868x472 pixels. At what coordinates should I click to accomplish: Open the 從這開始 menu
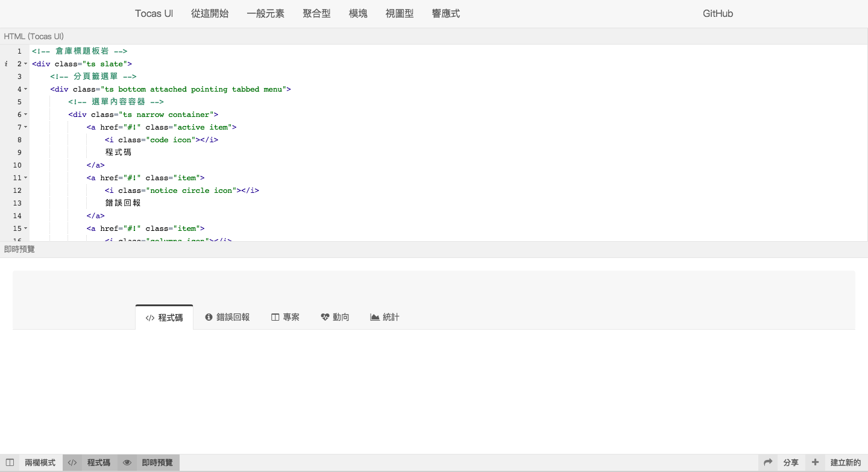pos(210,13)
